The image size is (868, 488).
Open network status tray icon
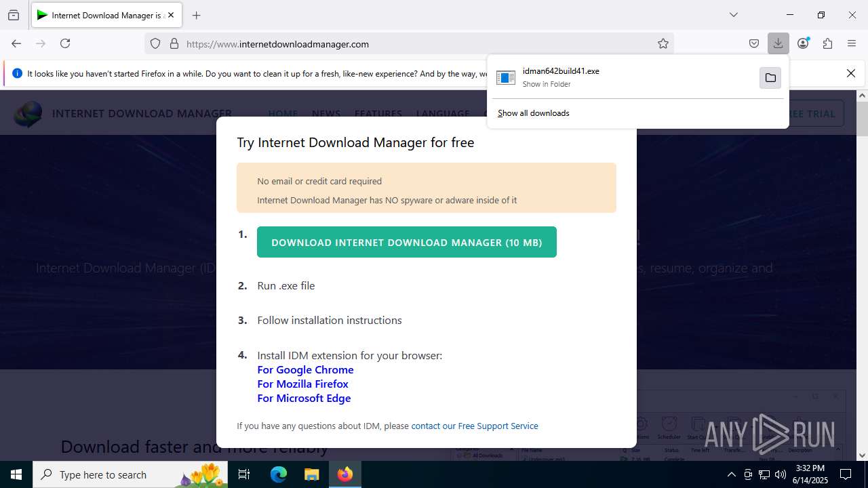[764, 474]
